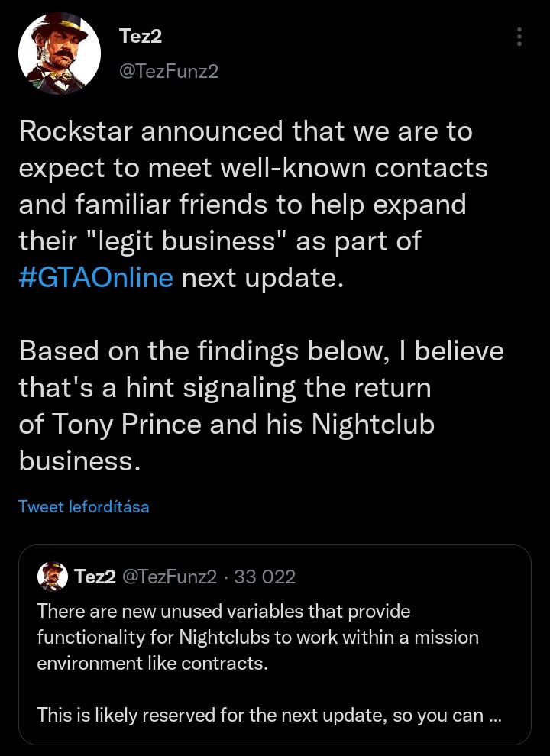Click the @TezFunz2 handle inside quoted tweet
This screenshot has height=756, width=550.
click(170, 577)
